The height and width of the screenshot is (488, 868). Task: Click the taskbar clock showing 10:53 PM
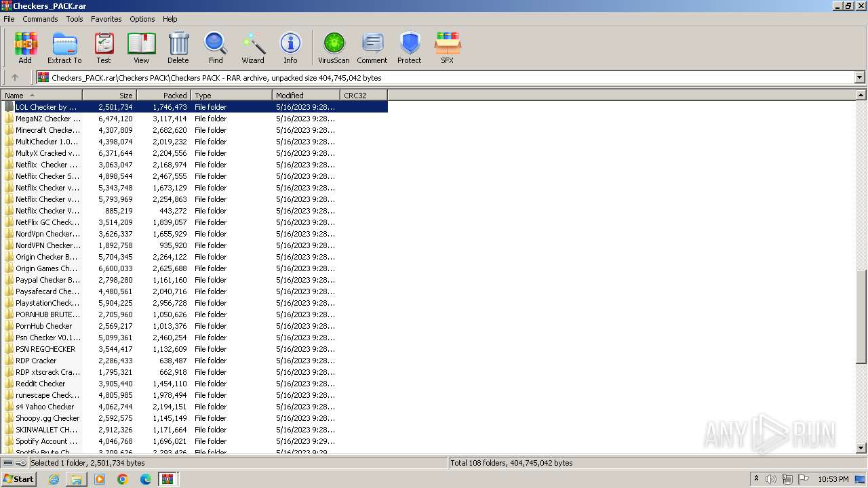[x=833, y=479]
